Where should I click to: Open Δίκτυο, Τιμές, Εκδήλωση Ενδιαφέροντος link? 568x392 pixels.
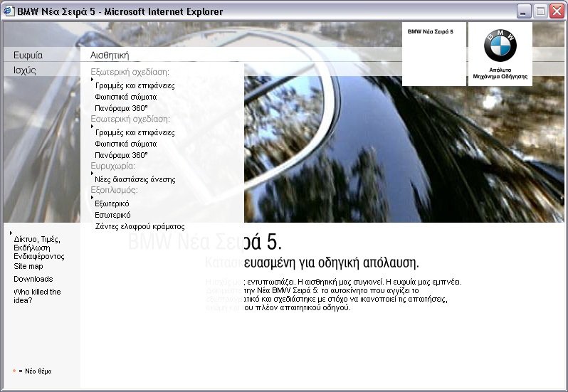tap(38, 248)
